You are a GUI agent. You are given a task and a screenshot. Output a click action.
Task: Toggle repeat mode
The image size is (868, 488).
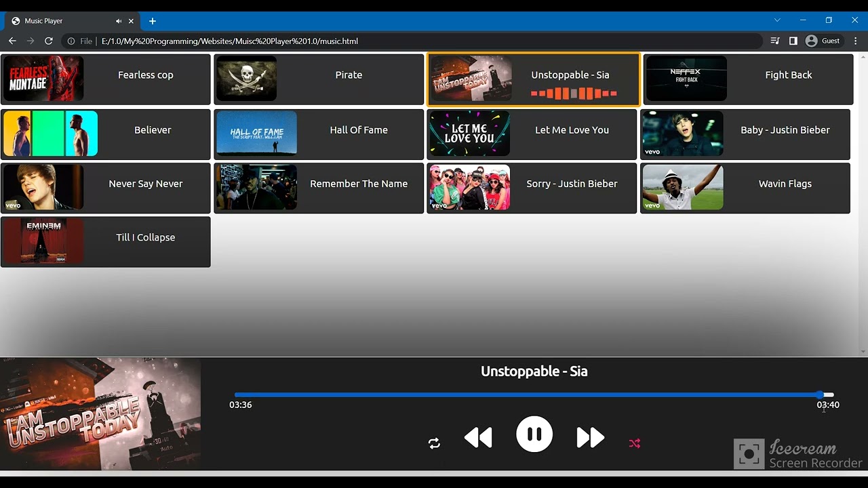[x=434, y=443]
